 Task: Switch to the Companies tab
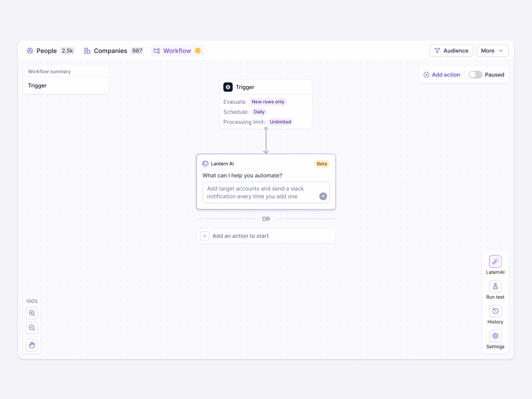coord(114,51)
